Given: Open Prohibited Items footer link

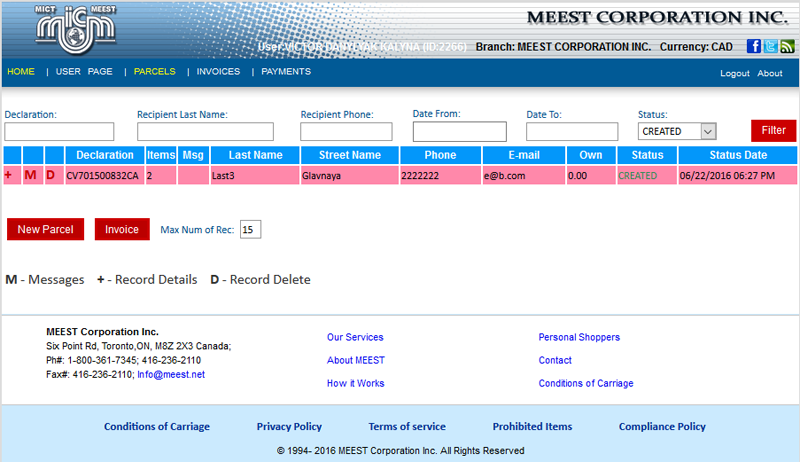Looking at the screenshot, I should coord(532,426).
